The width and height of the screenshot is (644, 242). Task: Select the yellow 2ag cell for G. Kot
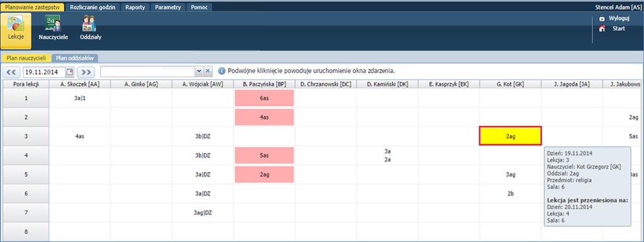(x=511, y=136)
